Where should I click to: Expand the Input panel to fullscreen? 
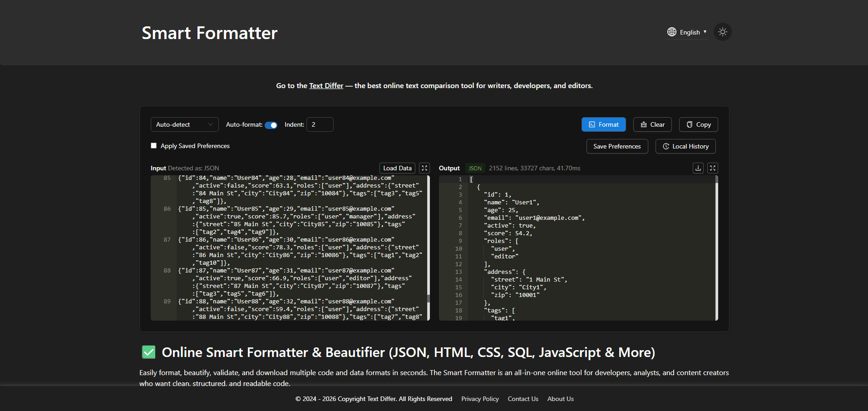tap(424, 168)
